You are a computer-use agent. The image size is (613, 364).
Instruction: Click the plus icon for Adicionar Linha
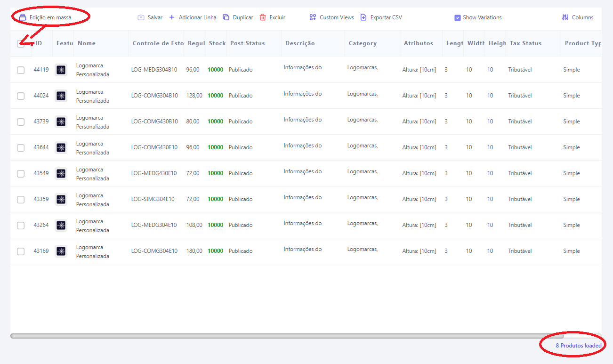(x=172, y=17)
